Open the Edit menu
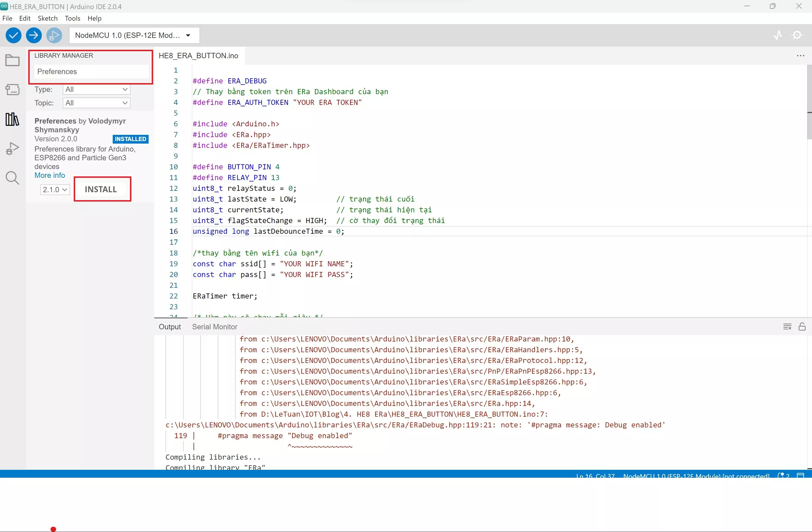The width and height of the screenshot is (812, 532). [25, 18]
